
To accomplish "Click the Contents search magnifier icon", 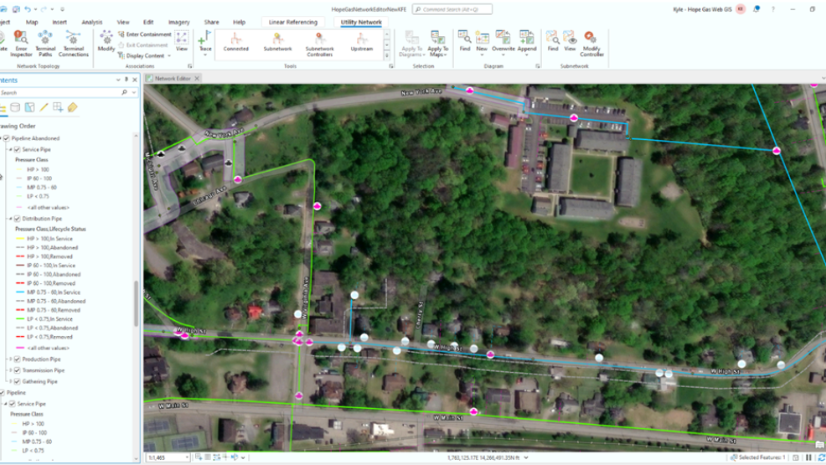I will tap(124, 92).
